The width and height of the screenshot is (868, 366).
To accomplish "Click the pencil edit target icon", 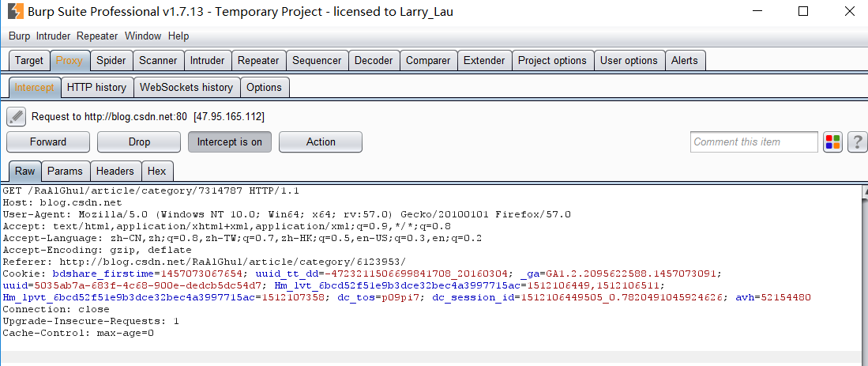I will [17, 117].
